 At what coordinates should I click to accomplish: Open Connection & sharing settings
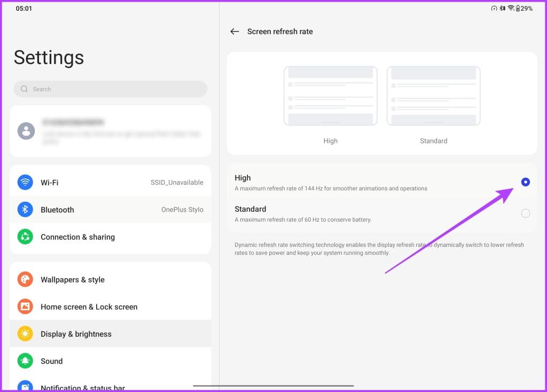(110, 237)
